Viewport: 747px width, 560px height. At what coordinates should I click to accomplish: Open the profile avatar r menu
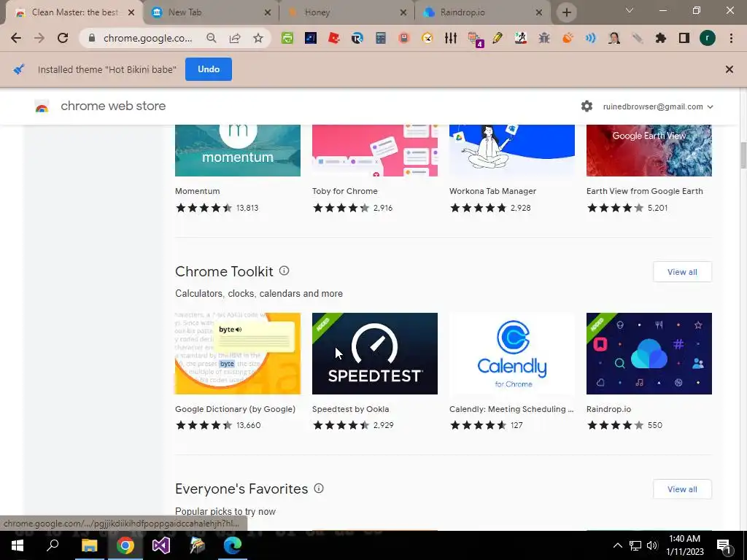click(708, 38)
